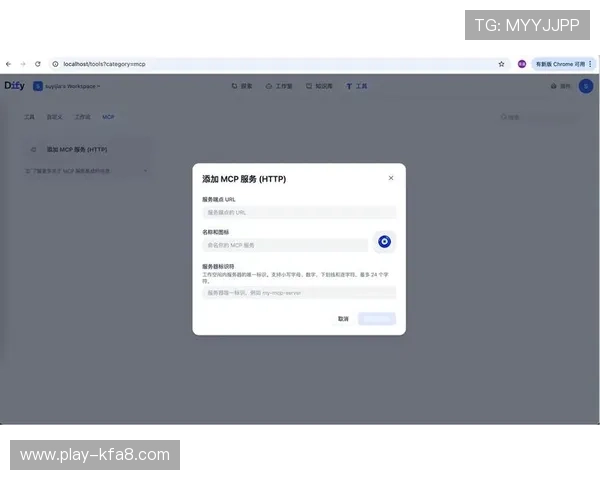Click the Dify logo
This screenshot has height=480, width=600.
[x=14, y=86]
